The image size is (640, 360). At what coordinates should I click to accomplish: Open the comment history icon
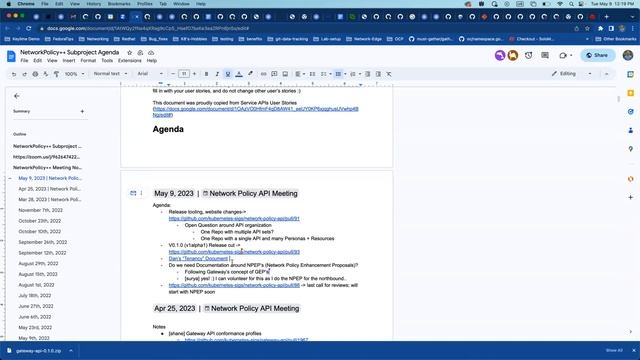(x=545, y=55)
